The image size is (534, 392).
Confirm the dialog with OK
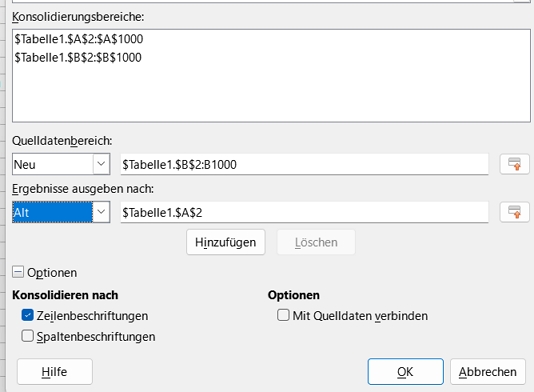(405, 372)
